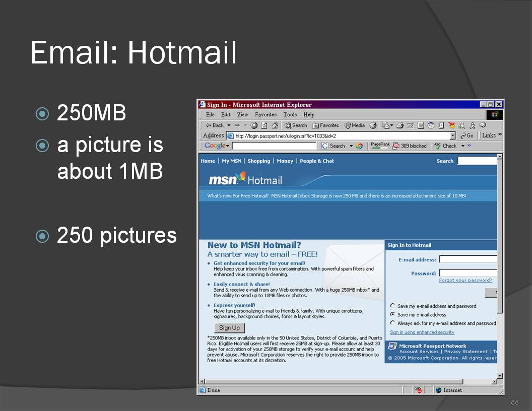Click the Back button in Internet Explorer
This screenshot has width=532, height=411.
(x=215, y=125)
